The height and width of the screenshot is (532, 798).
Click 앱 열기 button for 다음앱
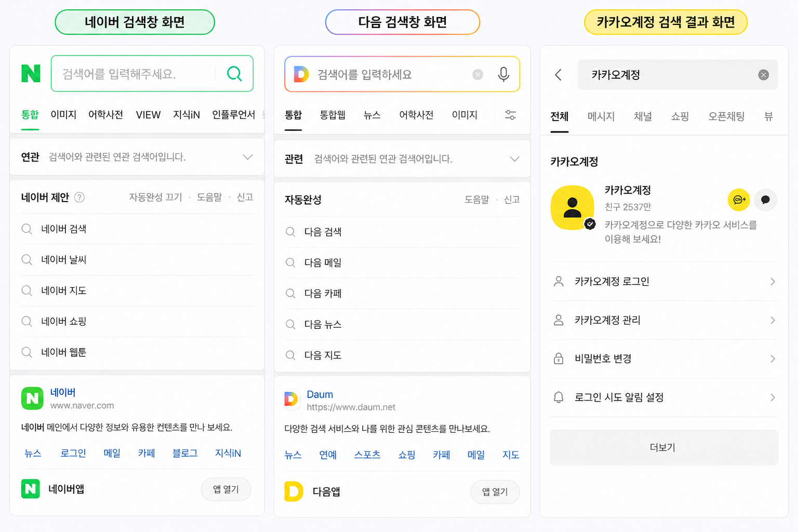495,492
